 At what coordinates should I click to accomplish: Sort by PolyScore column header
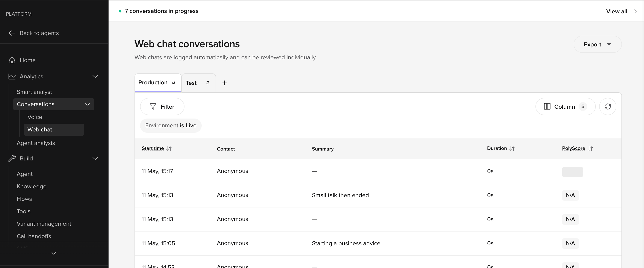577,148
